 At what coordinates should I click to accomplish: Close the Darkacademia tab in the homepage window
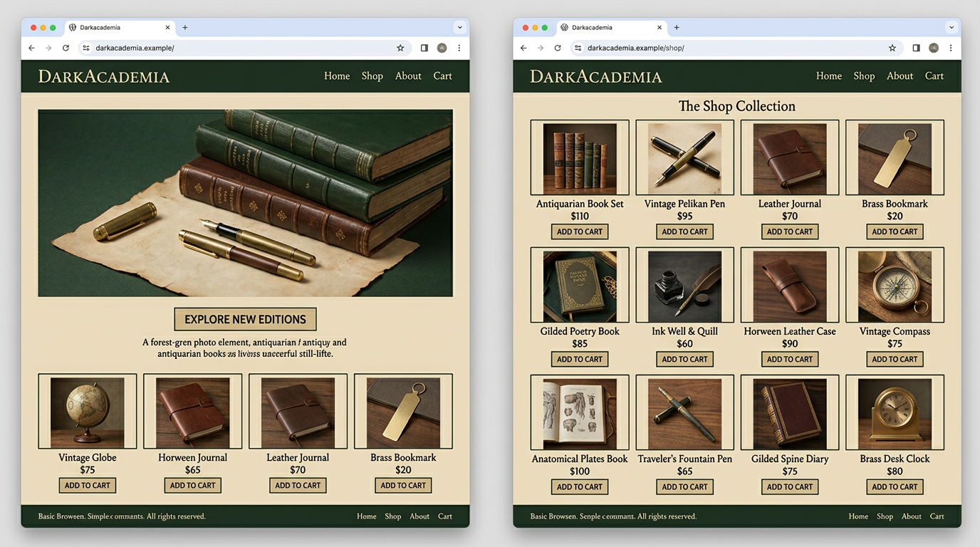coord(168,28)
